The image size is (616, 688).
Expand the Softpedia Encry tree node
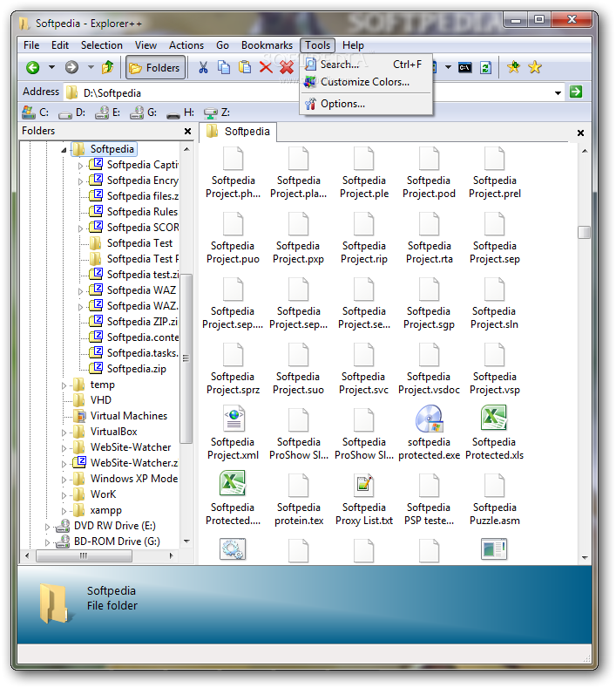coord(80,181)
